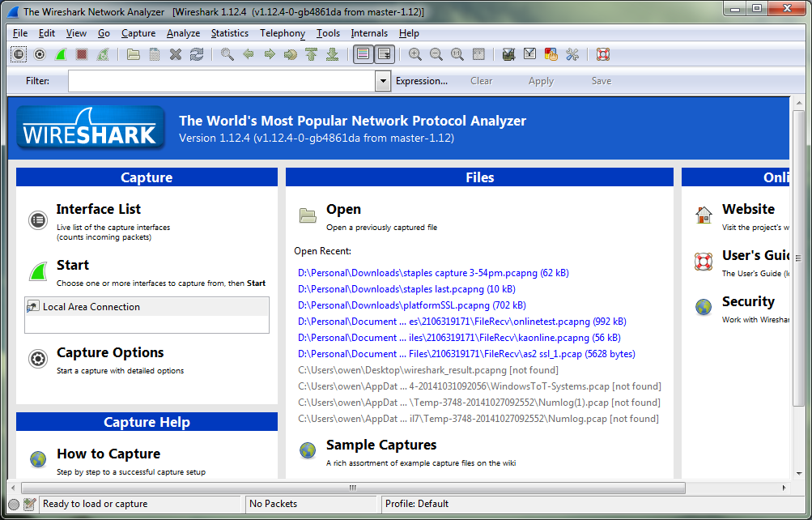Open the Statistics menu

pyautogui.click(x=229, y=33)
